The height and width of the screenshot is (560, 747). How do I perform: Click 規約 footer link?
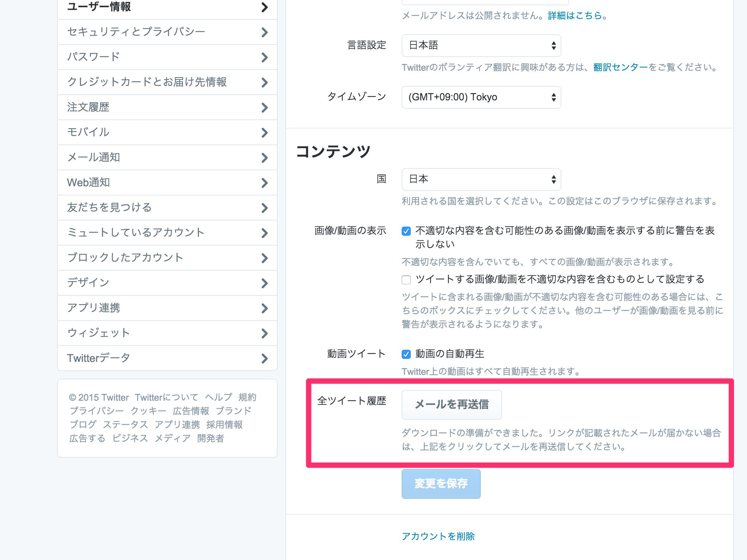247,397
